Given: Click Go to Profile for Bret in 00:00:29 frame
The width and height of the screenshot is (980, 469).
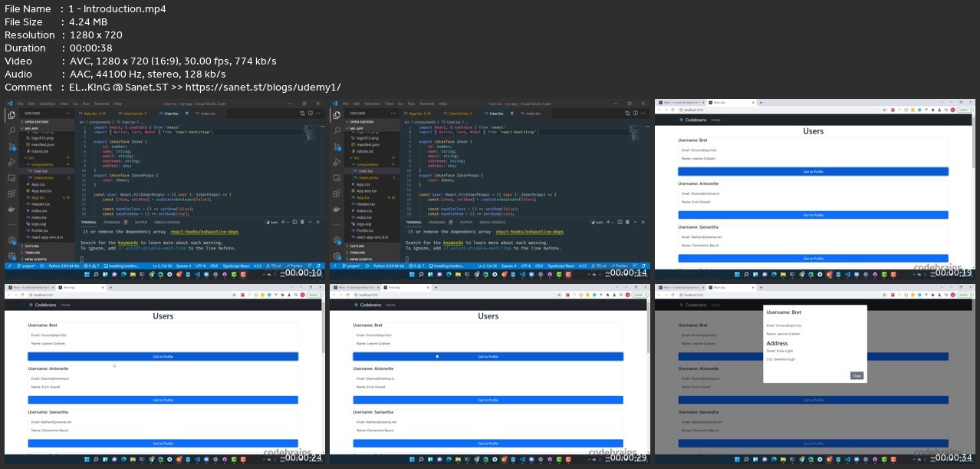Looking at the screenshot, I should click(488, 356).
